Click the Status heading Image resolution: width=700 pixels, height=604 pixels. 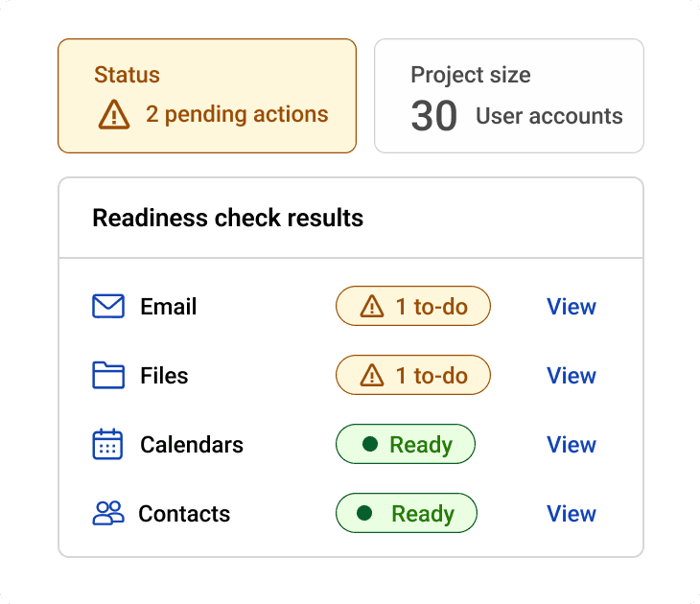pos(127,75)
